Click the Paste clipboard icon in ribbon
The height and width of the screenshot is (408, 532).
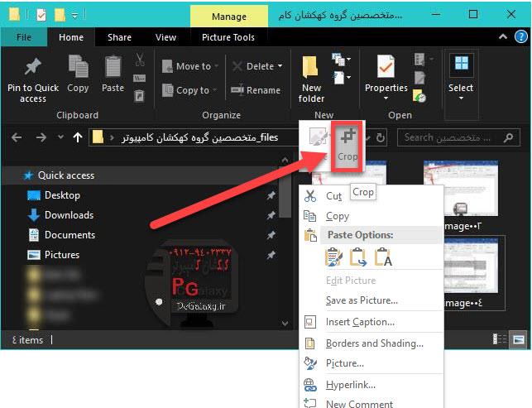[113, 67]
